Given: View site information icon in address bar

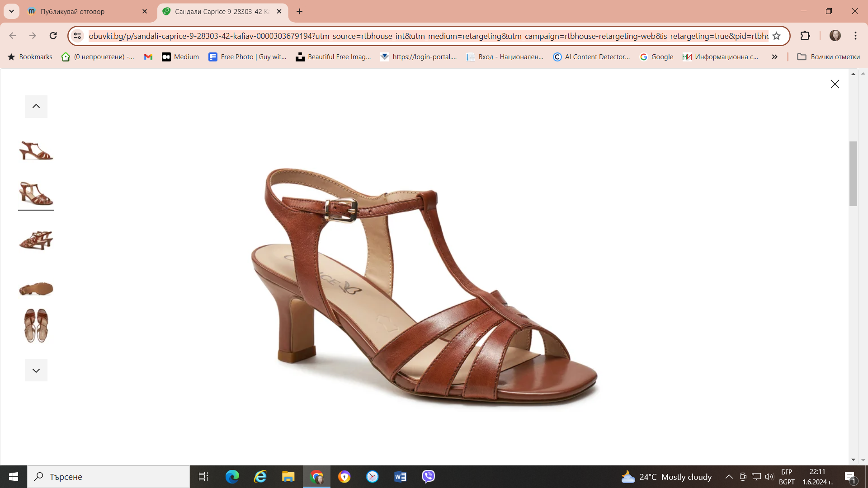Looking at the screenshot, I should click(78, 36).
